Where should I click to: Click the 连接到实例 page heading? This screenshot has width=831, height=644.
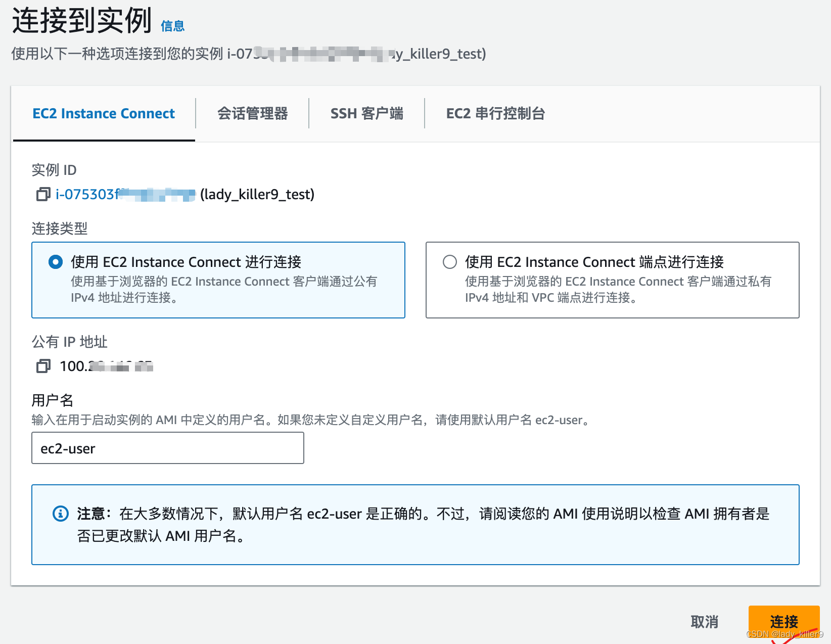82,21
